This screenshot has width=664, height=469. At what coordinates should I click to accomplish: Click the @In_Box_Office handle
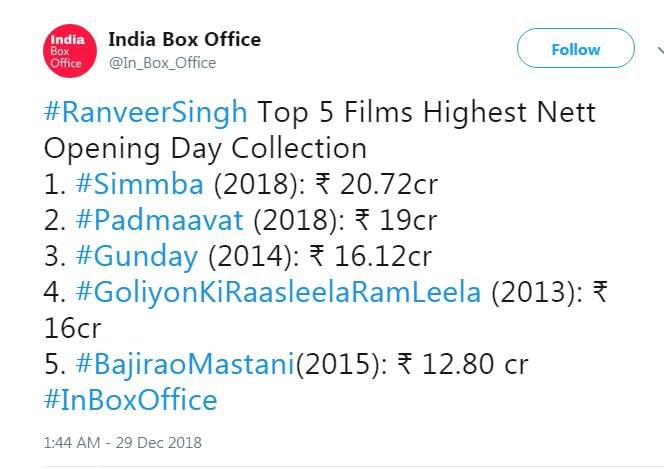tap(162, 63)
